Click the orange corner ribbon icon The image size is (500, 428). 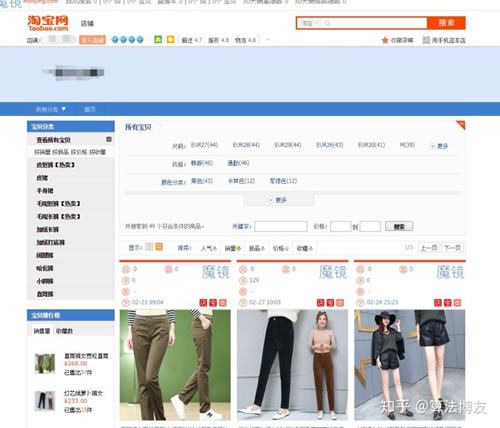tap(461, 125)
